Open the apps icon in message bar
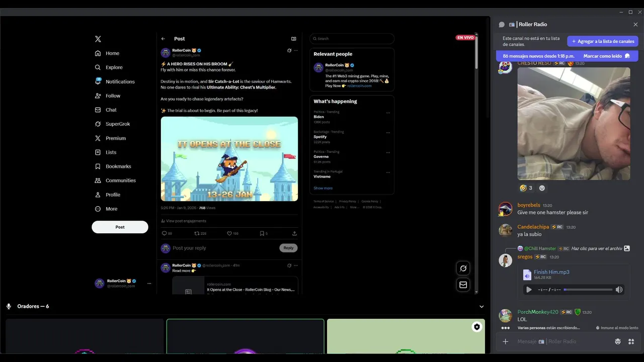Viewport: 644px width, 362px height. tap(631, 342)
